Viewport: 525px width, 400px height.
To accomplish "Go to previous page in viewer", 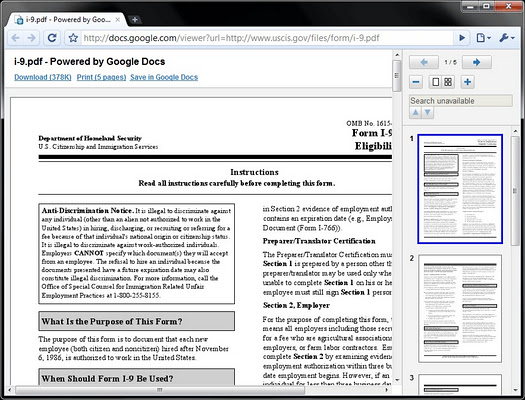I will pos(424,62).
